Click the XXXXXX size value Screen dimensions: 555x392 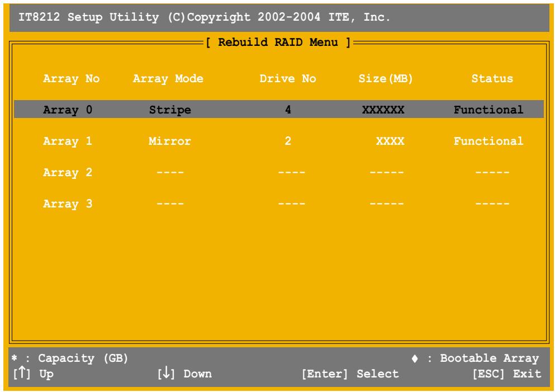coord(383,110)
